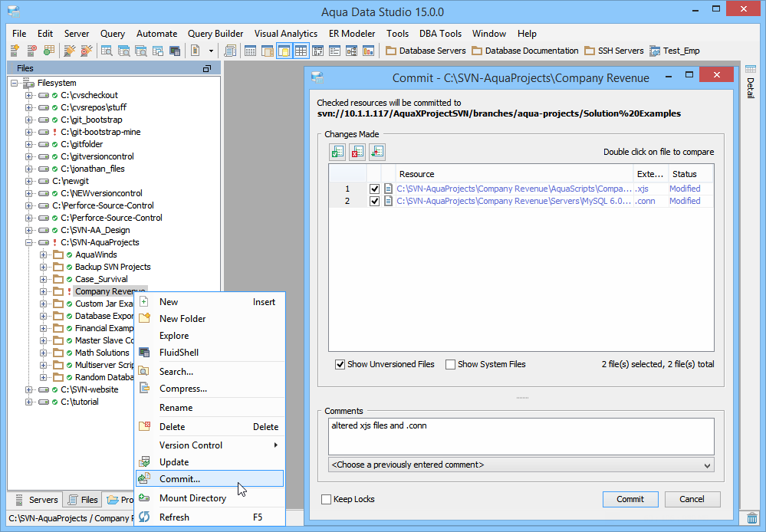
Task: Enable the Keep Locks checkbox
Action: (327, 499)
